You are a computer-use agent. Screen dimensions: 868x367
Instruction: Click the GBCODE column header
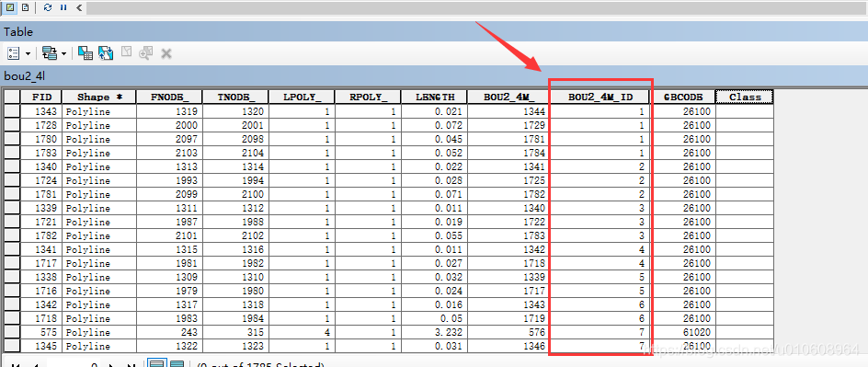pyautogui.click(x=682, y=97)
